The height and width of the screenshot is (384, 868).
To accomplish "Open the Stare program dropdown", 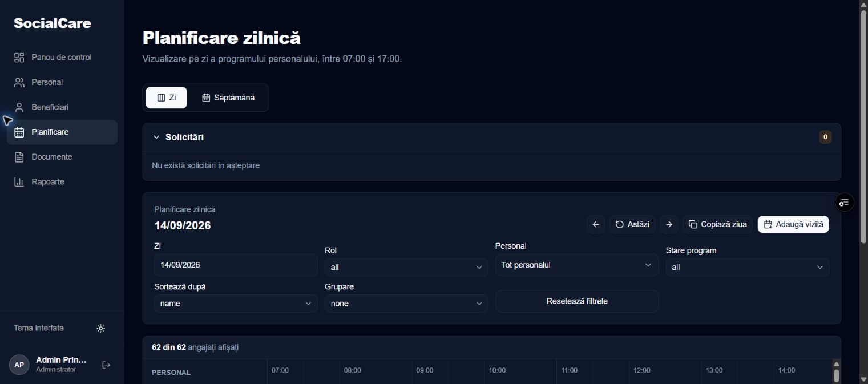I will tap(748, 267).
